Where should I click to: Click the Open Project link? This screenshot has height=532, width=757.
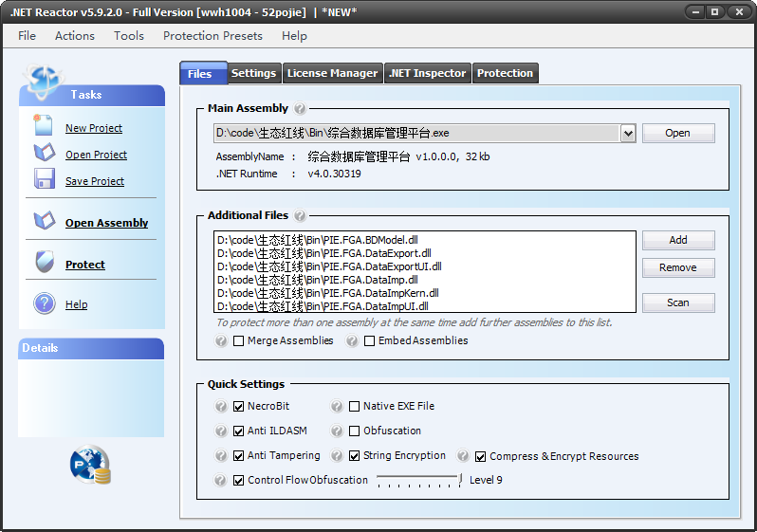click(x=96, y=155)
